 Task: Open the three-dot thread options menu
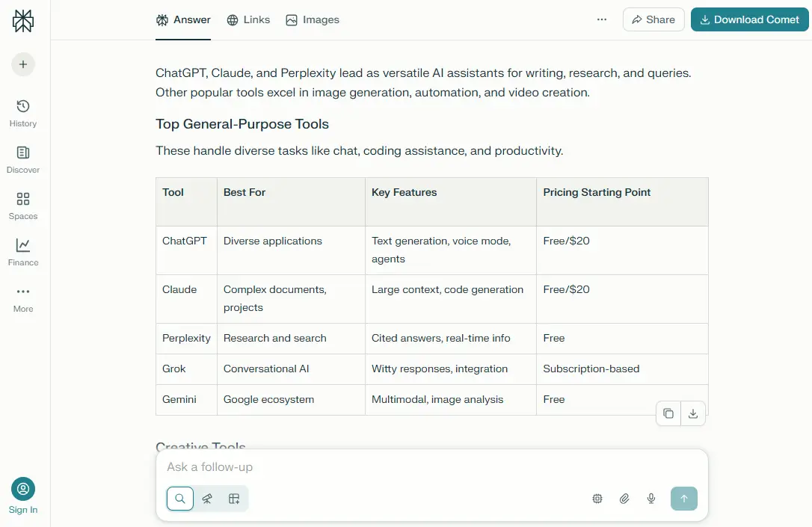(602, 20)
